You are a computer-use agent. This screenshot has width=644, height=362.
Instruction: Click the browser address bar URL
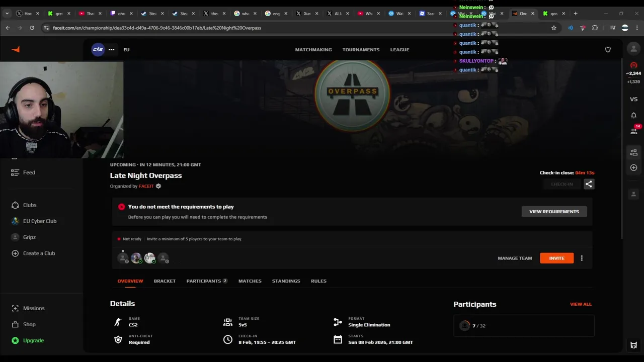point(157,28)
